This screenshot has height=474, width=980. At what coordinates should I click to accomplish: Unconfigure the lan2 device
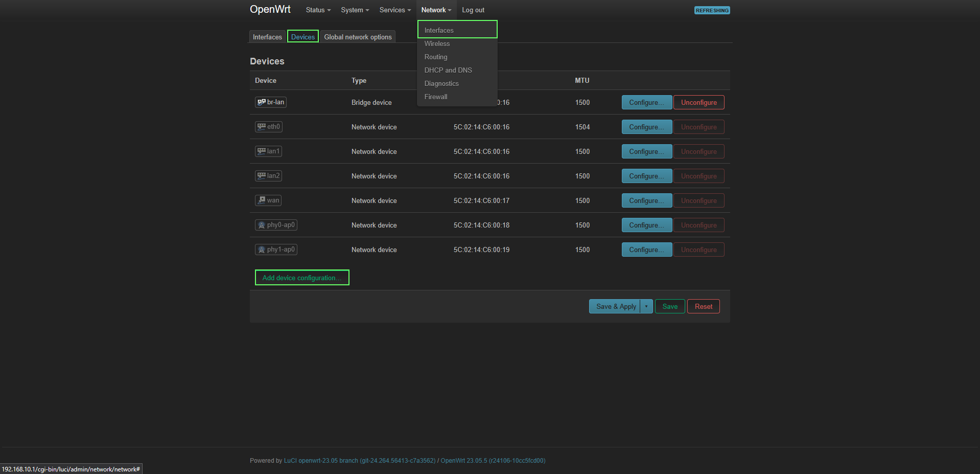click(699, 176)
